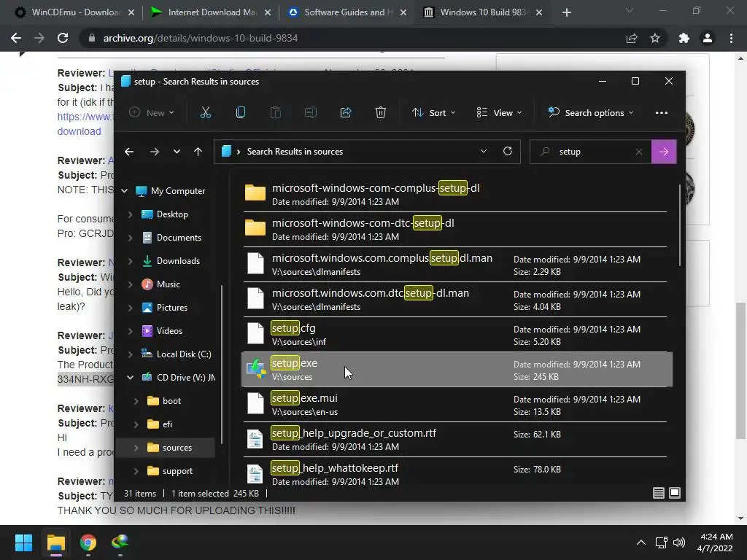
Task: Click Google Chrome in the taskbar
Action: tap(88, 542)
